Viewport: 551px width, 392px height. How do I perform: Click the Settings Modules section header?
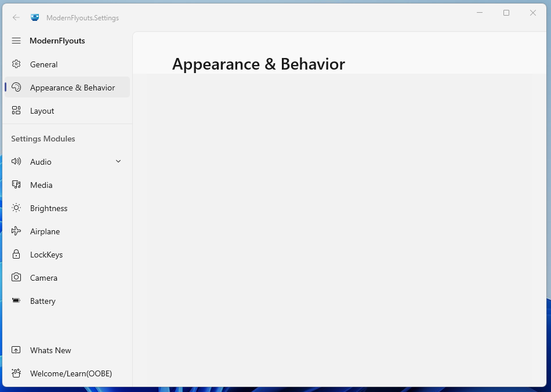[x=43, y=139]
